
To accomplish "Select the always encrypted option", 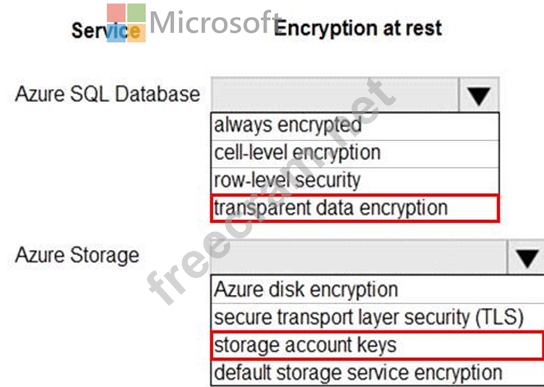I will pyautogui.click(x=355, y=126).
